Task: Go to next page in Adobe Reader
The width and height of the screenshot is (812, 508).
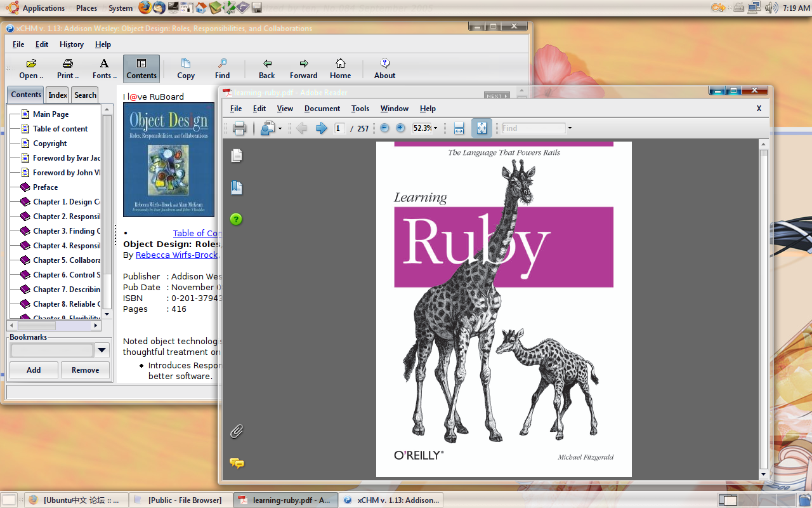Action: coord(322,128)
